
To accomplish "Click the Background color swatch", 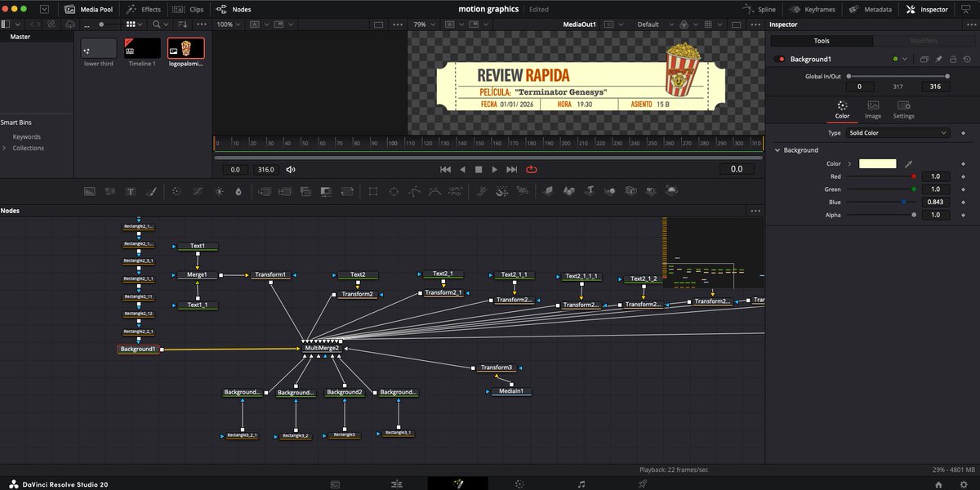I will click(877, 164).
